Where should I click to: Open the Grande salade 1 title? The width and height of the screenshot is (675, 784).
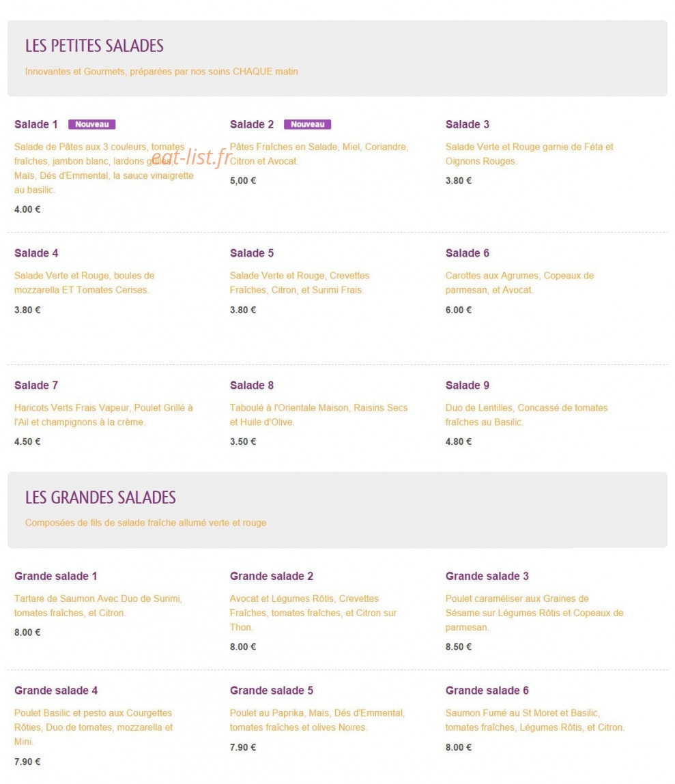coord(55,576)
